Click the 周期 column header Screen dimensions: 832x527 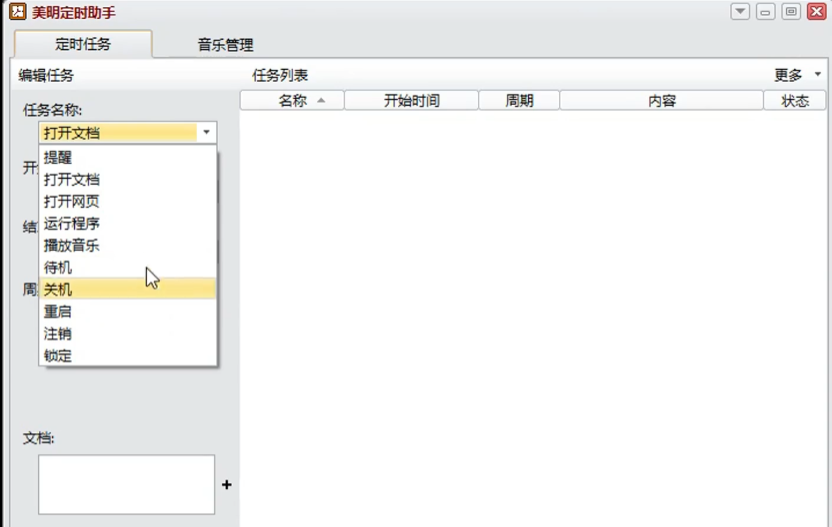point(519,100)
